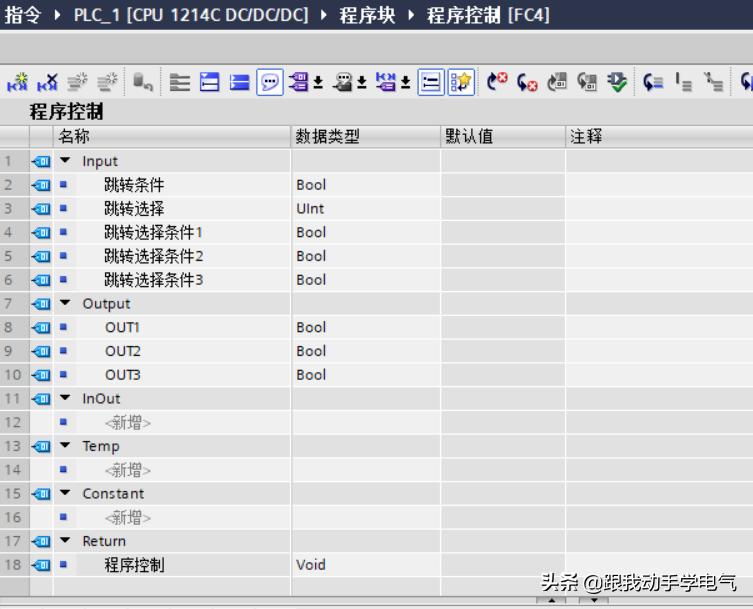The image size is (753, 609).
Task: Click the blue contacts-over-purple-tag icon
Action: pyautogui.click(x=386, y=82)
